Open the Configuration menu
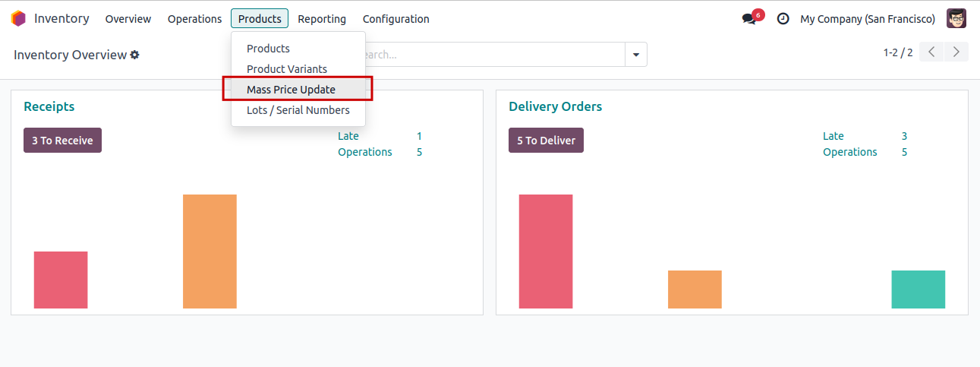Screen dimensions: 980x367 click(x=395, y=19)
